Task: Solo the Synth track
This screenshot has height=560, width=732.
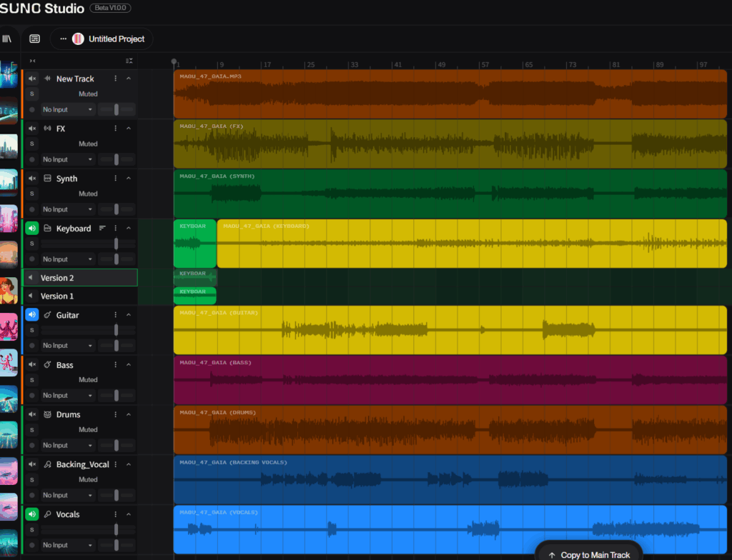Action: tap(31, 194)
